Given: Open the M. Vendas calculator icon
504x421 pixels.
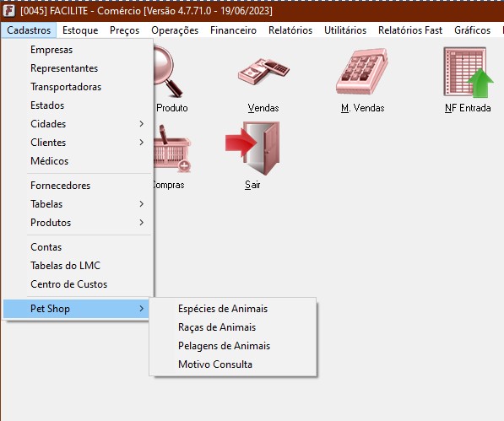Looking at the screenshot, I should [x=362, y=71].
